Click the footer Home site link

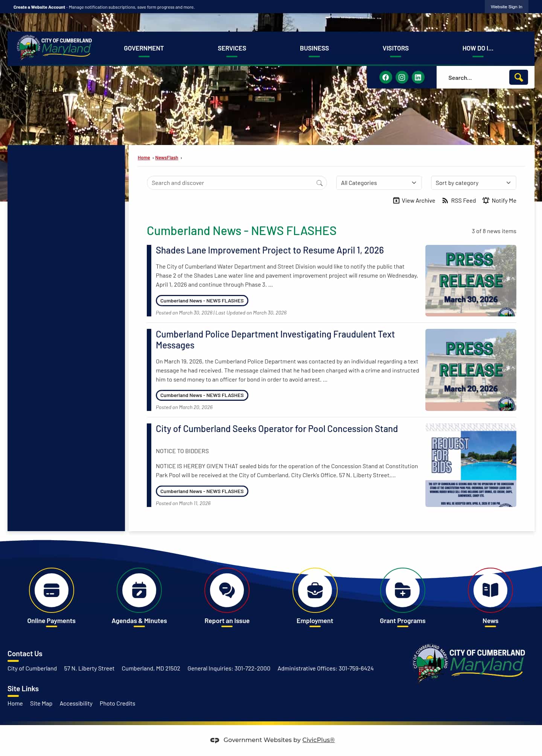pyautogui.click(x=15, y=703)
